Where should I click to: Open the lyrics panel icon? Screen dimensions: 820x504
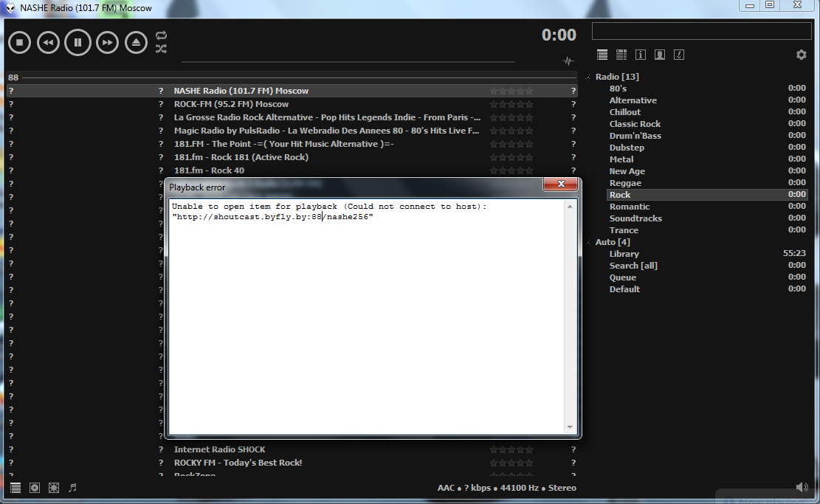(679, 55)
